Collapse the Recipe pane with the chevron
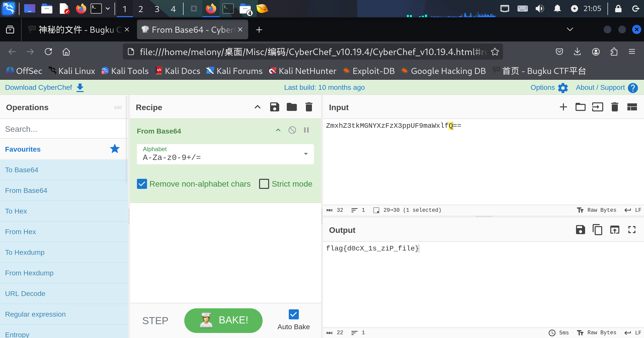Screen dimensions: 644x338 tap(257, 107)
